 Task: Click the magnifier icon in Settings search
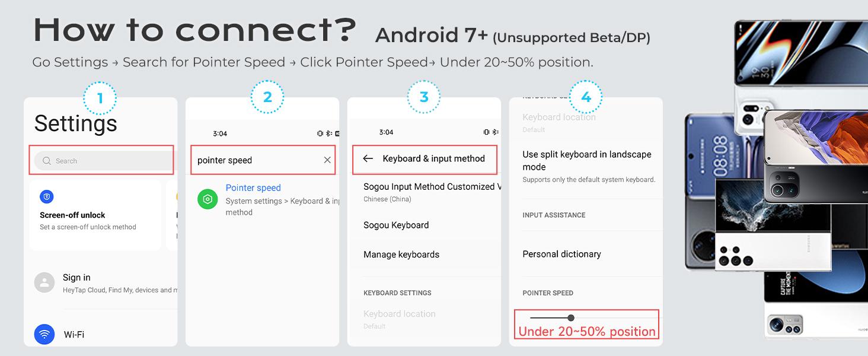(47, 161)
